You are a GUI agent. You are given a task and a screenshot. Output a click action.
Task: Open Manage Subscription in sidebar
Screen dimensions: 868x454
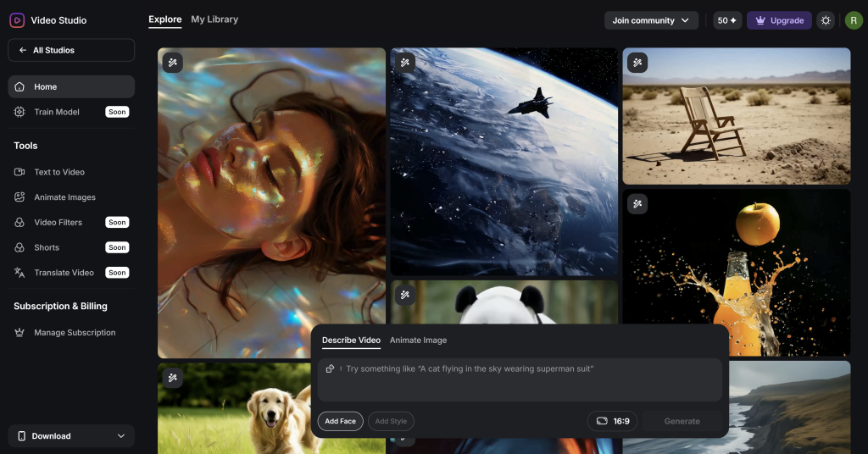point(75,333)
